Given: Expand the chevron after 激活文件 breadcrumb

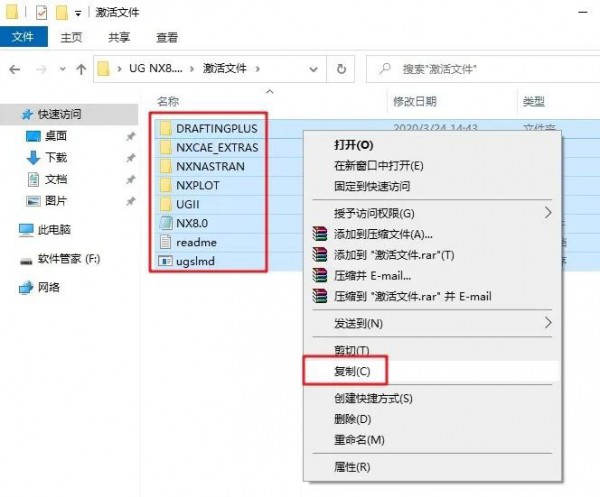Looking at the screenshot, I should [258, 69].
